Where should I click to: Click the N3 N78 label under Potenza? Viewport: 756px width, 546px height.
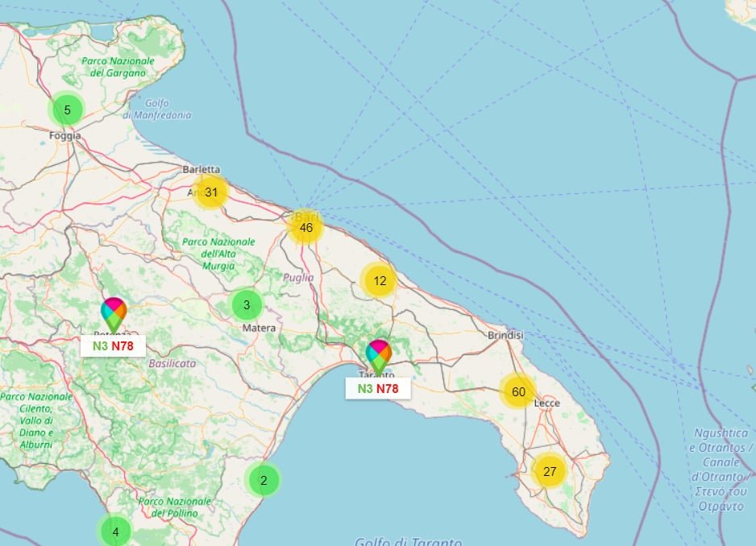click(x=113, y=346)
